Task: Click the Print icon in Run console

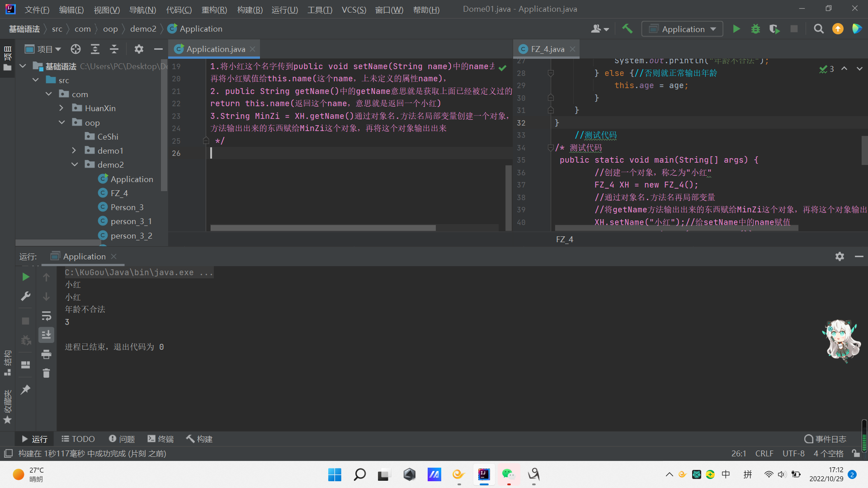Action: 46,354
